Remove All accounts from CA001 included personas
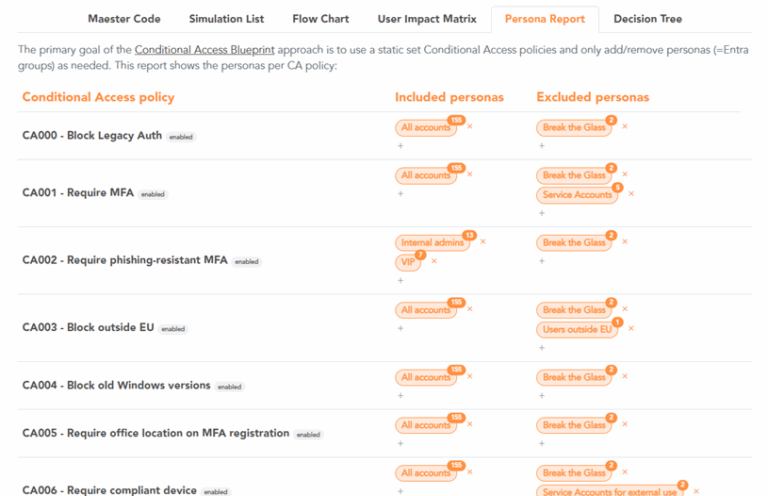The height and width of the screenshot is (496, 768). 470,174
